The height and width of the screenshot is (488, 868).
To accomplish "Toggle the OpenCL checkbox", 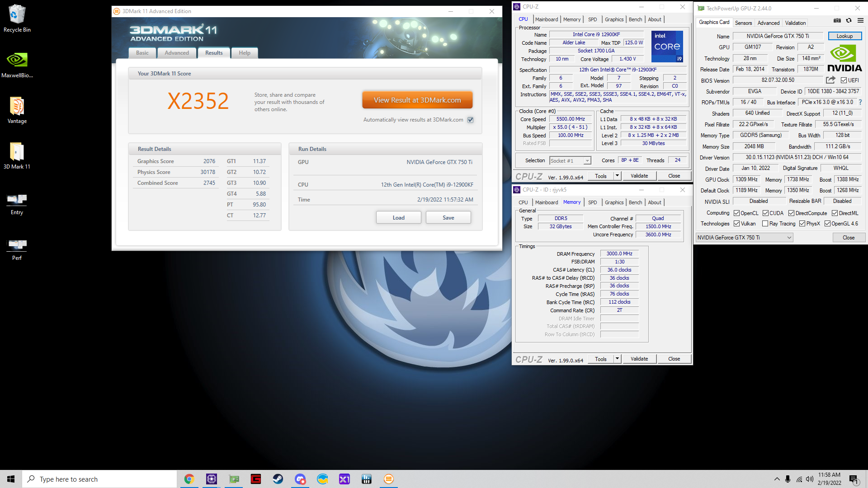I will point(736,213).
